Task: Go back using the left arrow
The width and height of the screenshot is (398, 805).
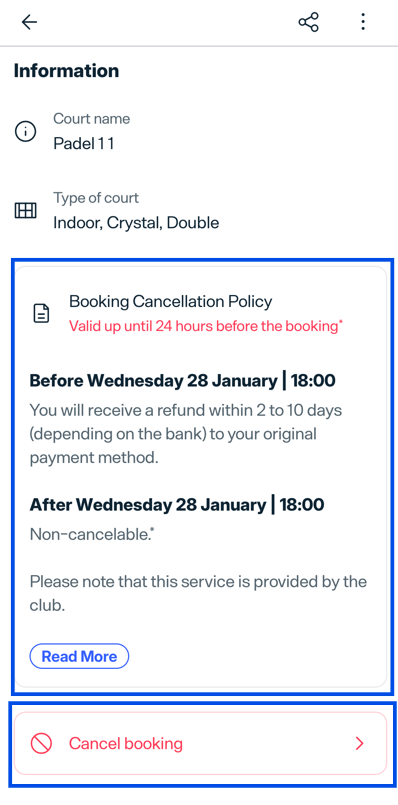Action: [29, 22]
